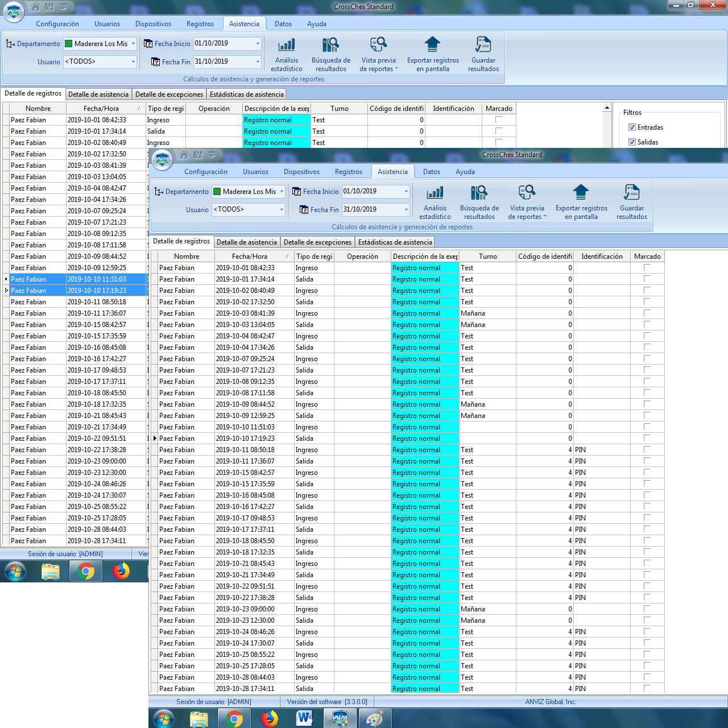Check Marcado for 2019-10-10 17:19:23 in front window
The width and height of the screenshot is (728, 728).
(647, 439)
